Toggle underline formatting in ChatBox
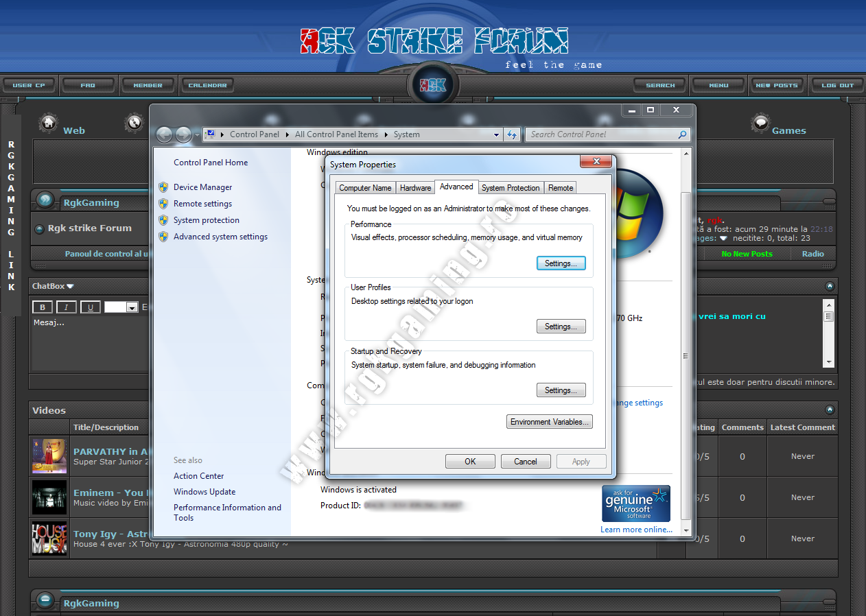 (x=91, y=307)
